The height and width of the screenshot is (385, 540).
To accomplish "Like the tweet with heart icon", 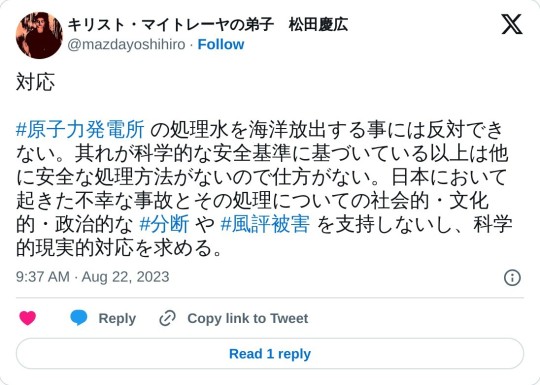I will [28, 318].
